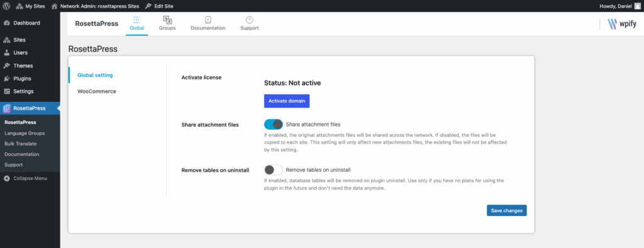Switch to the Global tab
Image resolution: width=644 pixels, height=248 pixels.
(136, 23)
